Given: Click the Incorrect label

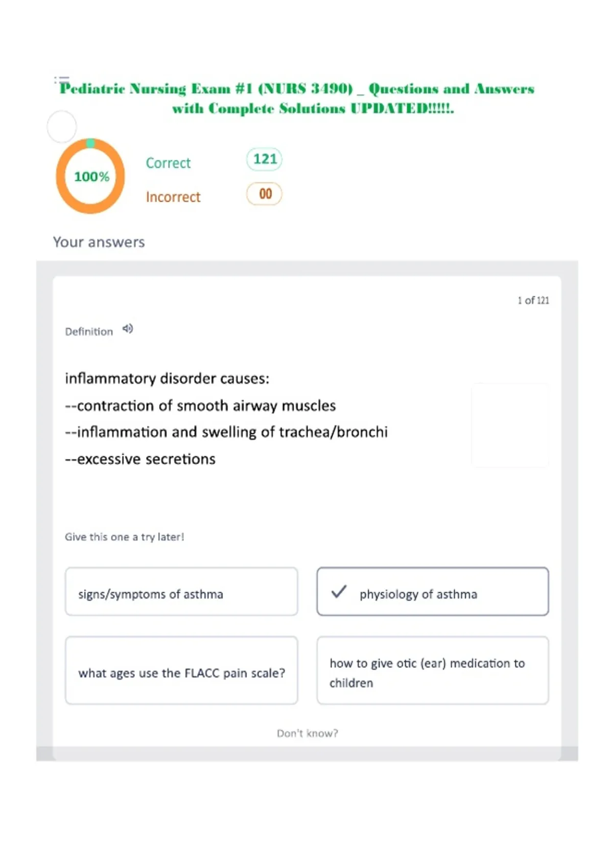Looking at the screenshot, I should tap(173, 197).
